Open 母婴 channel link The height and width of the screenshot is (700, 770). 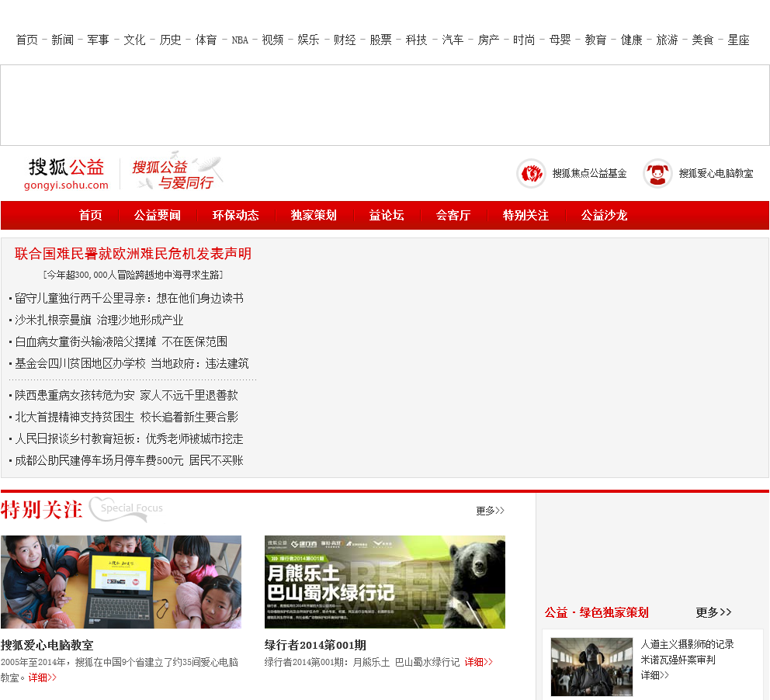pos(560,40)
